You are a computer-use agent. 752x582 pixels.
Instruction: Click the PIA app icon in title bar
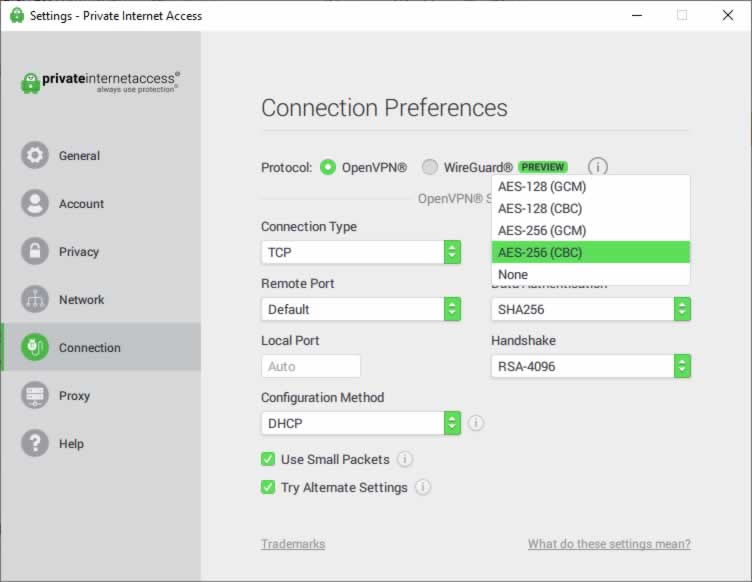click(x=17, y=15)
